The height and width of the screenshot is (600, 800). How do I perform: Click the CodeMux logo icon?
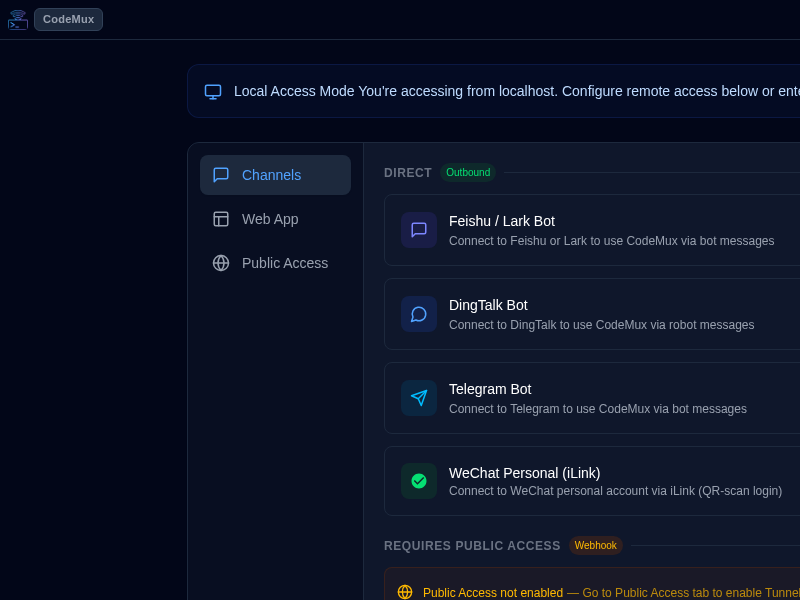point(18,19)
